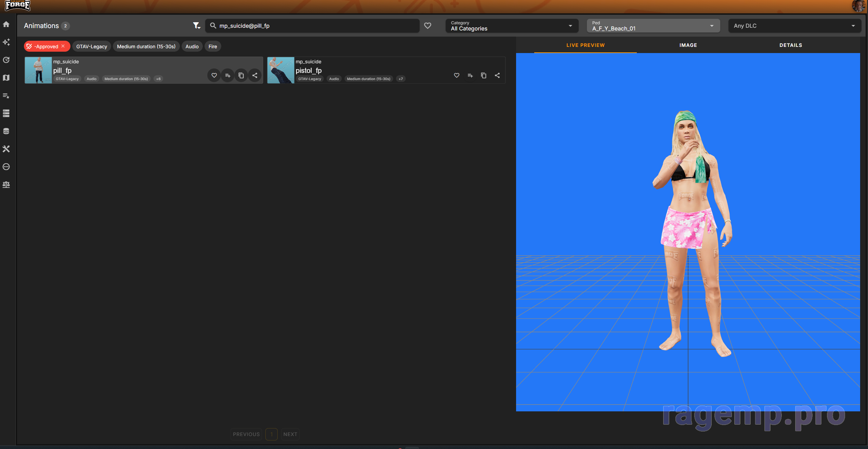The height and width of the screenshot is (449, 868).
Task: Click the map icon in sidebar
Action: [6, 78]
